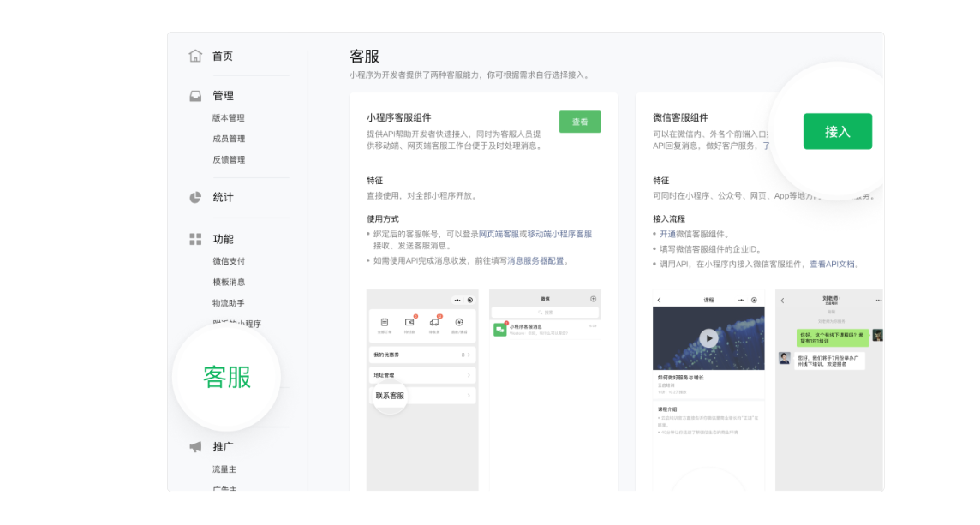Open the 消息服务器配置 link

tap(535, 260)
